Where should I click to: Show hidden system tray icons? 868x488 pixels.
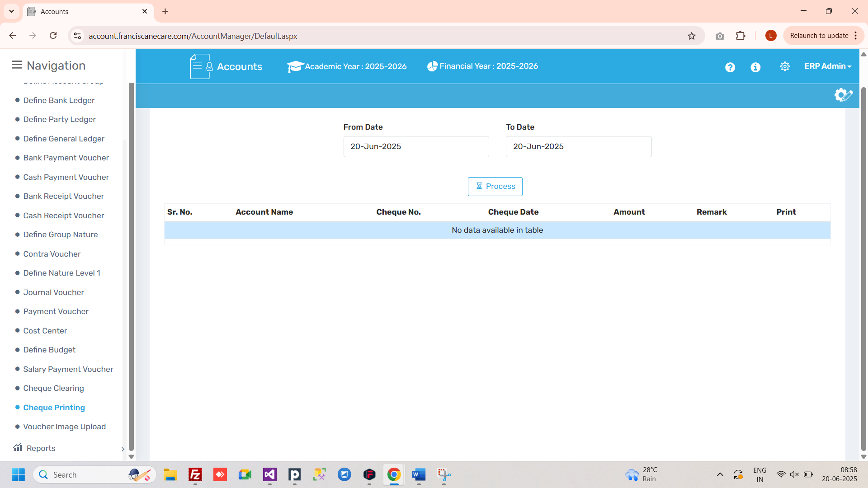pyautogui.click(x=720, y=474)
